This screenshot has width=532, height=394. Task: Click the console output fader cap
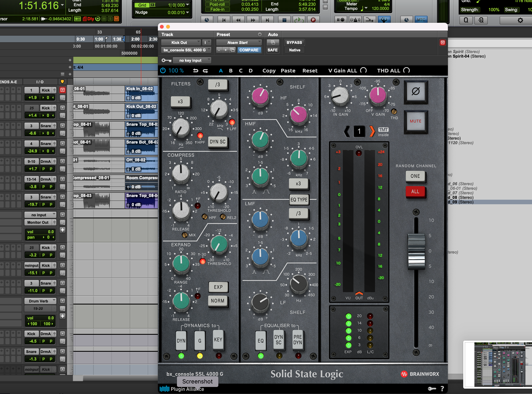416,252
